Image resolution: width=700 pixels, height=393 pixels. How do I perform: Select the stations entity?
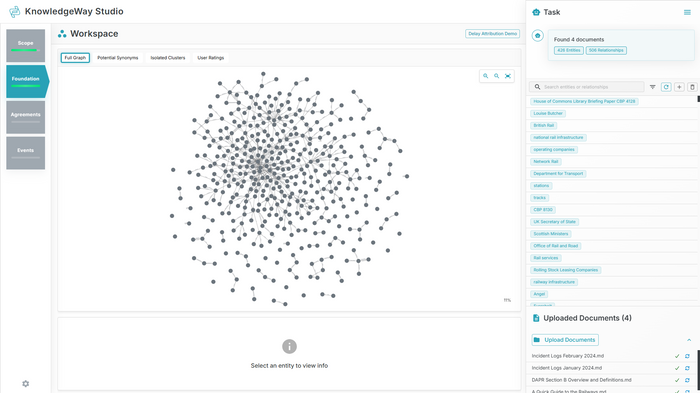(x=542, y=186)
